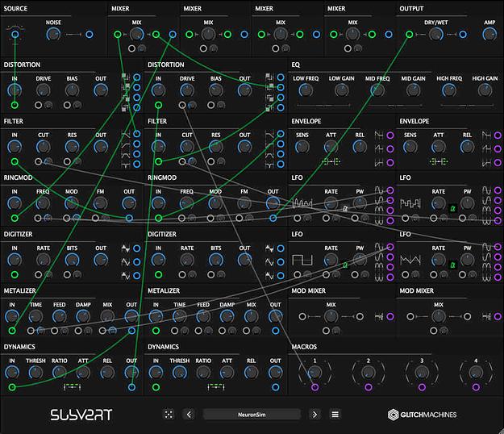504x434 pixels.
Task: Go to next preset with right arrow
Action: pos(314,415)
